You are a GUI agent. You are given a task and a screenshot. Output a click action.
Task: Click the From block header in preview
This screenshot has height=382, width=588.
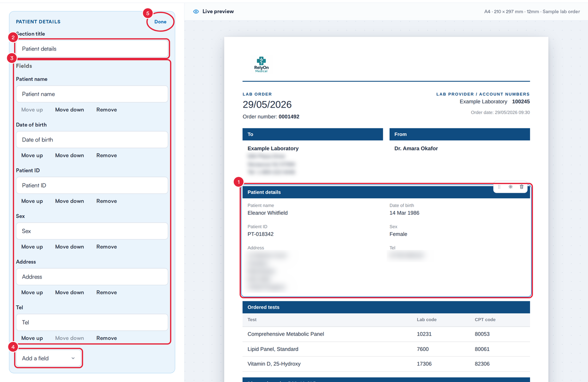pos(460,134)
